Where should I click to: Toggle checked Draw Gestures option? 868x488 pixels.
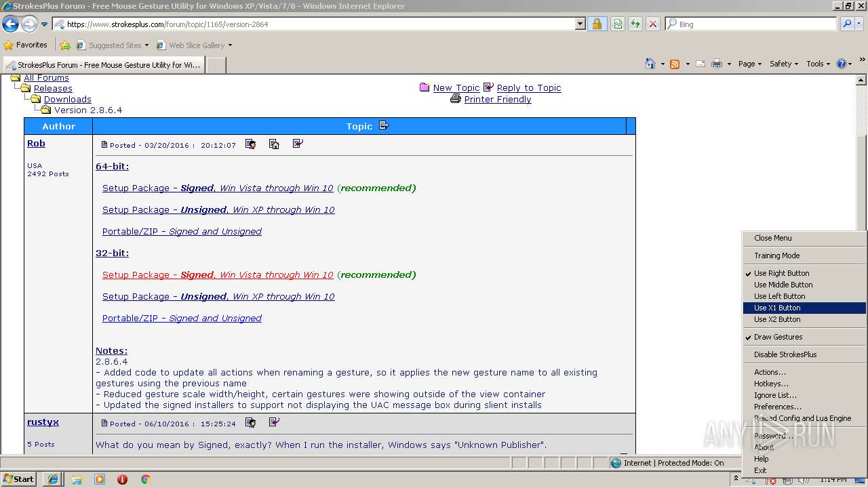coord(804,337)
